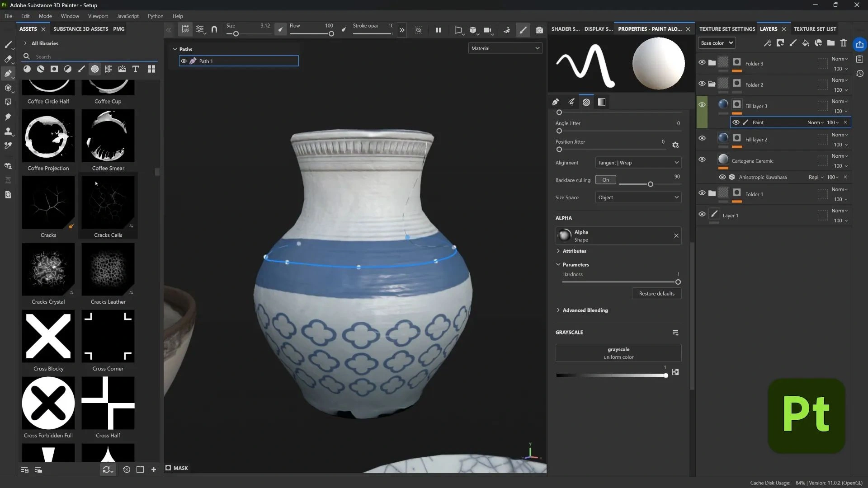Screen dimensions: 868x488
Task: Randomize the grayscale seed icon
Action: [x=675, y=372]
